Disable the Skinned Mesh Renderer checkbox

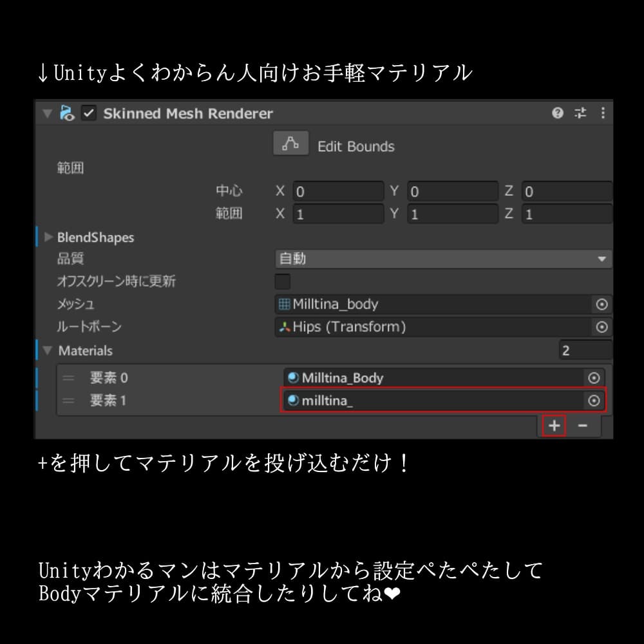coord(89,113)
